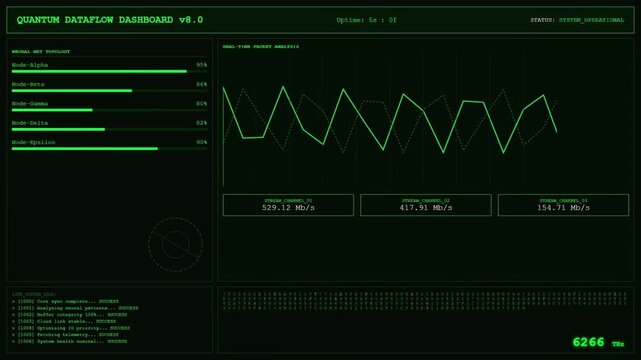
Task: Select the Node-Delta label
Action: tap(30, 123)
